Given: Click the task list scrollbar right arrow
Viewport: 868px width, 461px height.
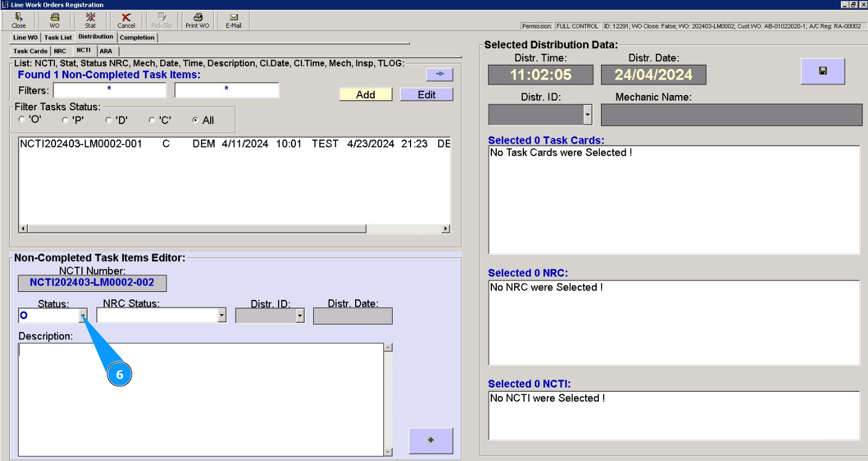Looking at the screenshot, I should coord(446,229).
